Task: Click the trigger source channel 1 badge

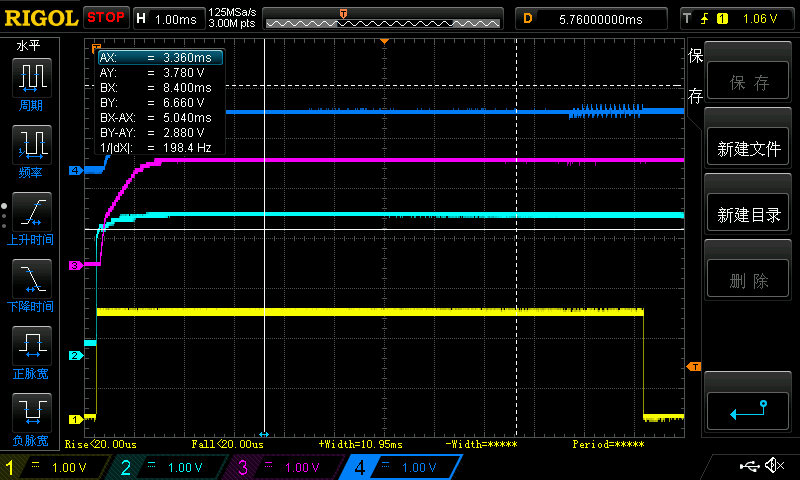Action: [722, 19]
